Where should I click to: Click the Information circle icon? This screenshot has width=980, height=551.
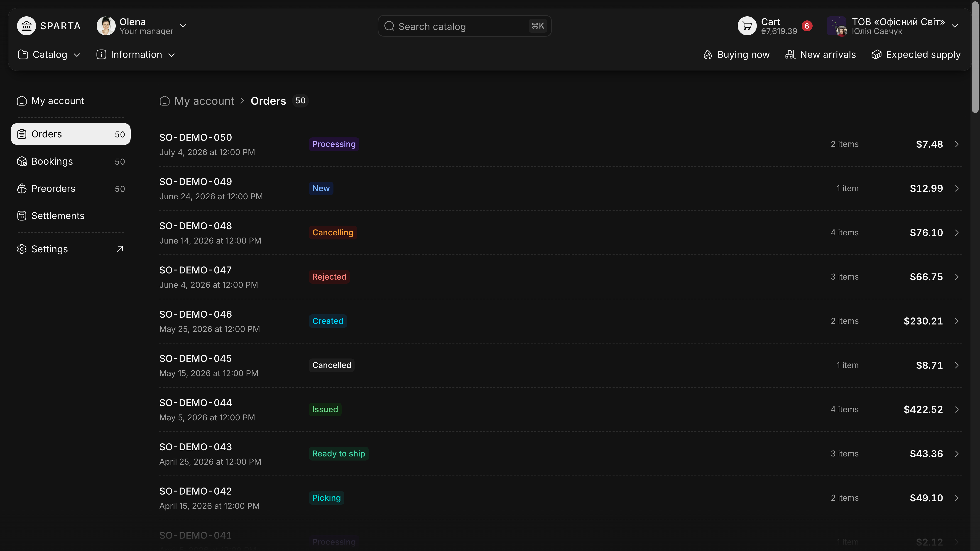tap(101, 55)
